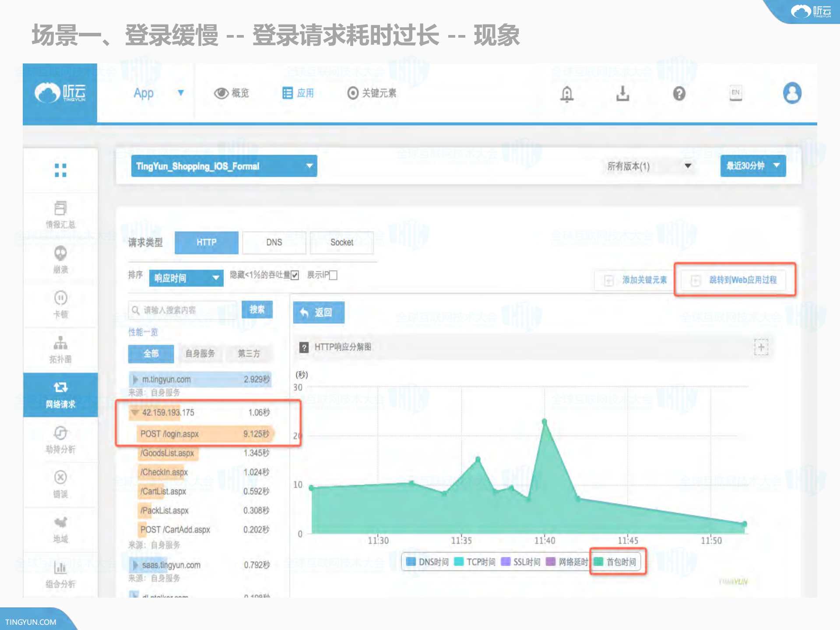Image resolution: width=840 pixels, height=630 pixels.
Task: Collapse the 42.159.193.175 request group
Action: [x=134, y=412]
